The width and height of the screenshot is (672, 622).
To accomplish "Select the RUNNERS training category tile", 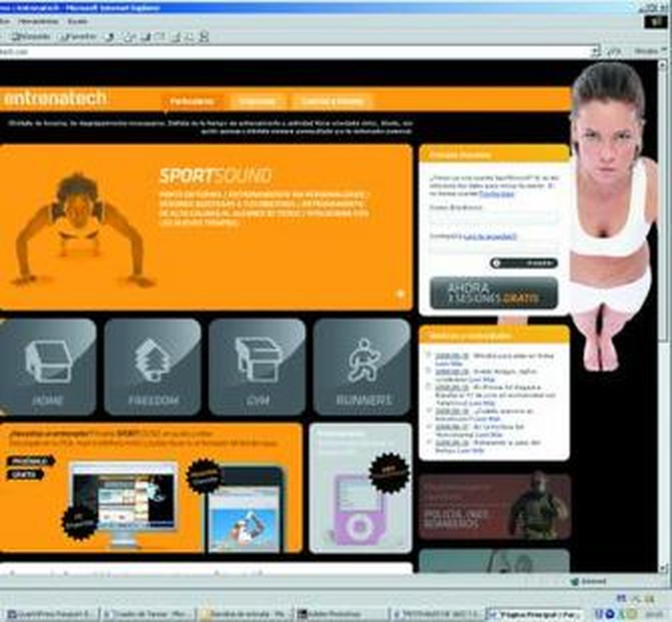I will click(365, 367).
